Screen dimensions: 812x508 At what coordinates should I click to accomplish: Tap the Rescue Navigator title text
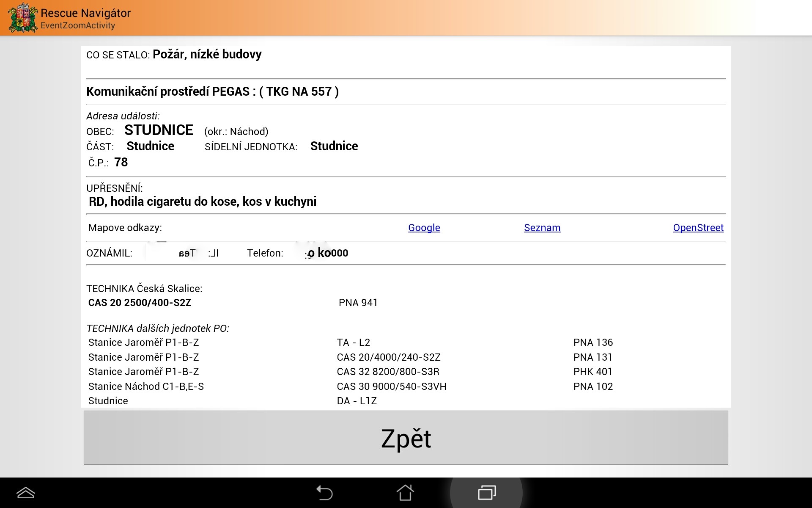point(85,13)
